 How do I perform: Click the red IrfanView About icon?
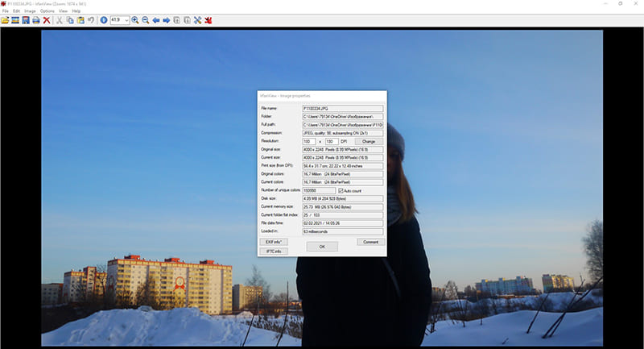coord(208,20)
